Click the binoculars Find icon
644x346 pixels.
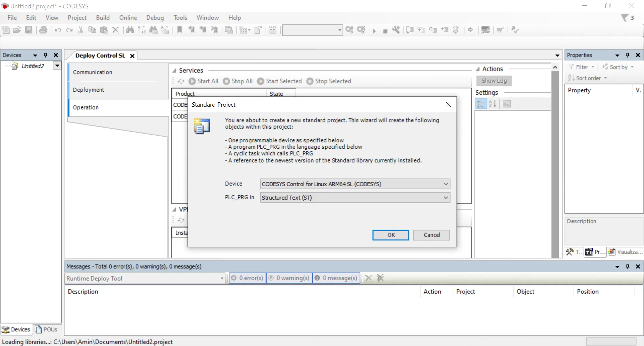pos(130,30)
